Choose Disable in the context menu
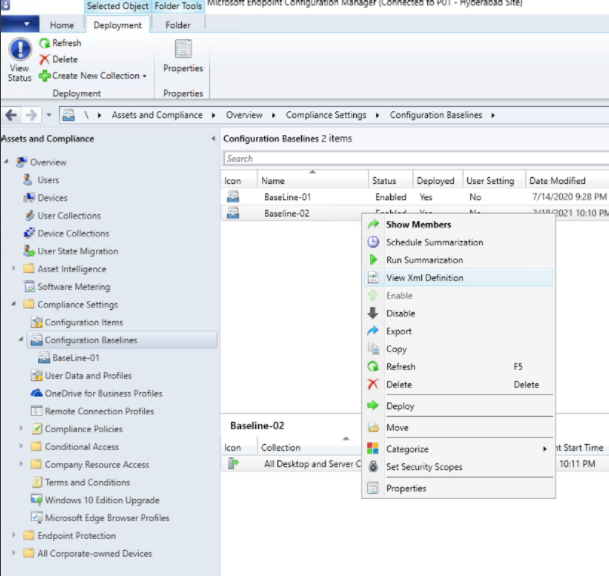Viewport: 609px width, 576px height. click(458, 313)
